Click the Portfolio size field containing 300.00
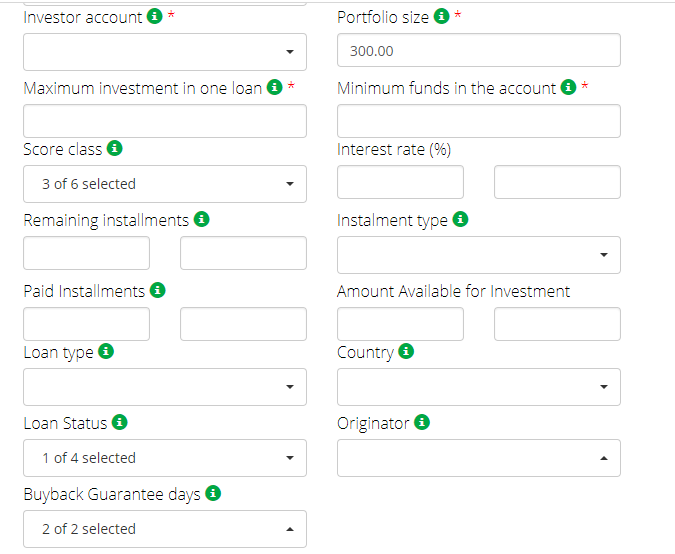 [478, 51]
